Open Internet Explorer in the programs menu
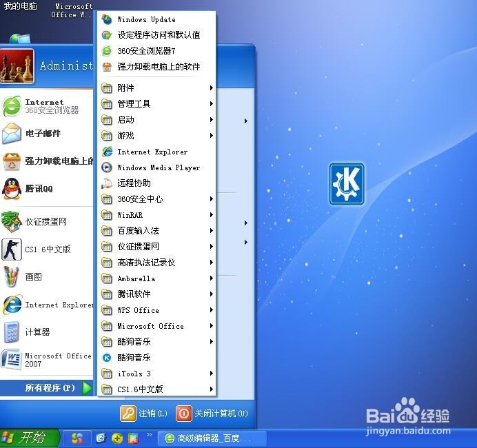The width and height of the screenshot is (477, 448). [x=156, y=152]
